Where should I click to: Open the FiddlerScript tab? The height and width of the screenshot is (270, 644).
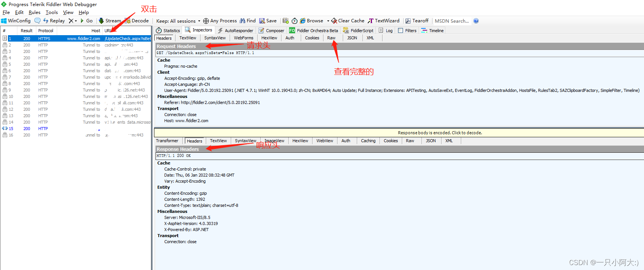[358, 31]
